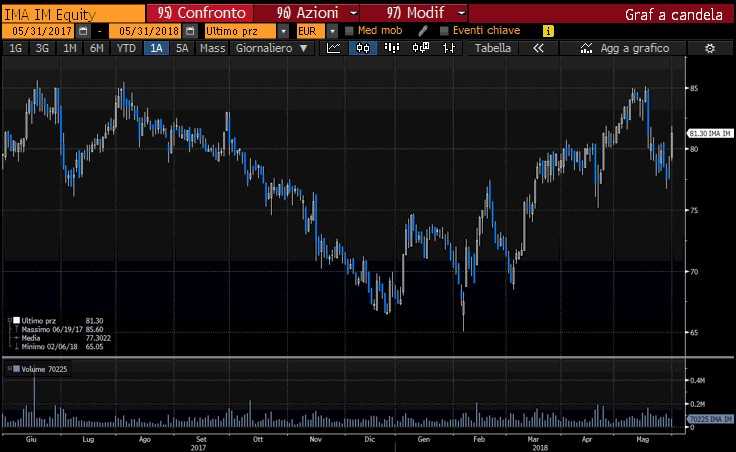Click Massimo 06/19/17 legend entry

point(62,329)
